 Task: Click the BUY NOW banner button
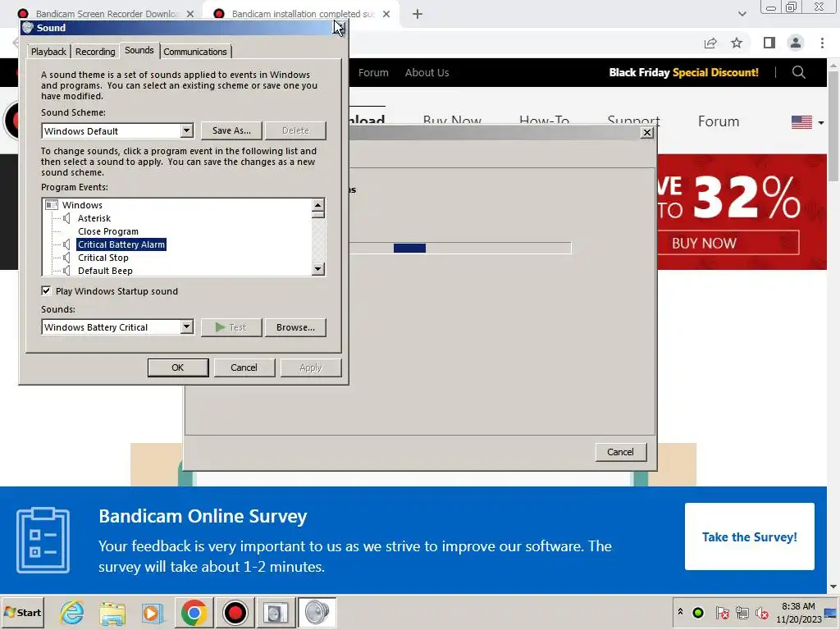coord(729,243)
